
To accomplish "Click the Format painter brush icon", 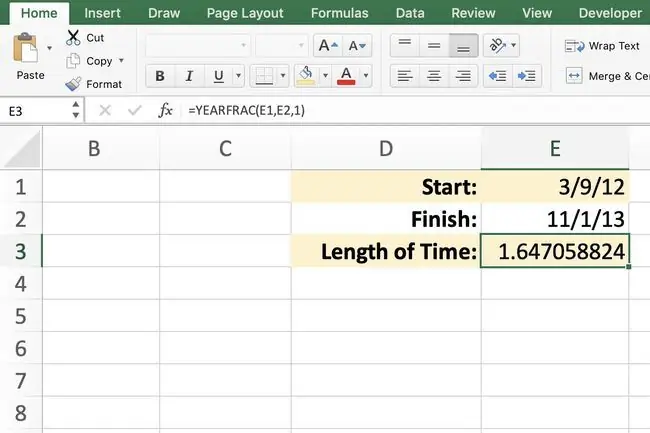I will point(73,84).
